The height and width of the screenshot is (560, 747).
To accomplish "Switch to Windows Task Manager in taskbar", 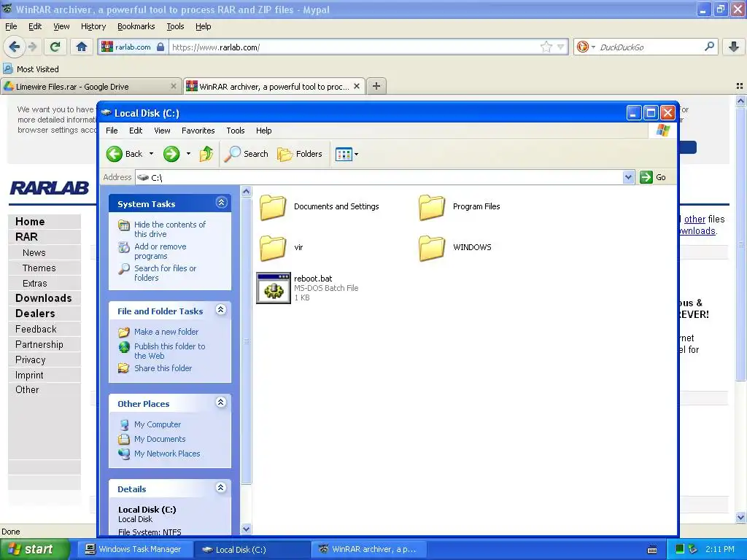I will coord(133,549).
